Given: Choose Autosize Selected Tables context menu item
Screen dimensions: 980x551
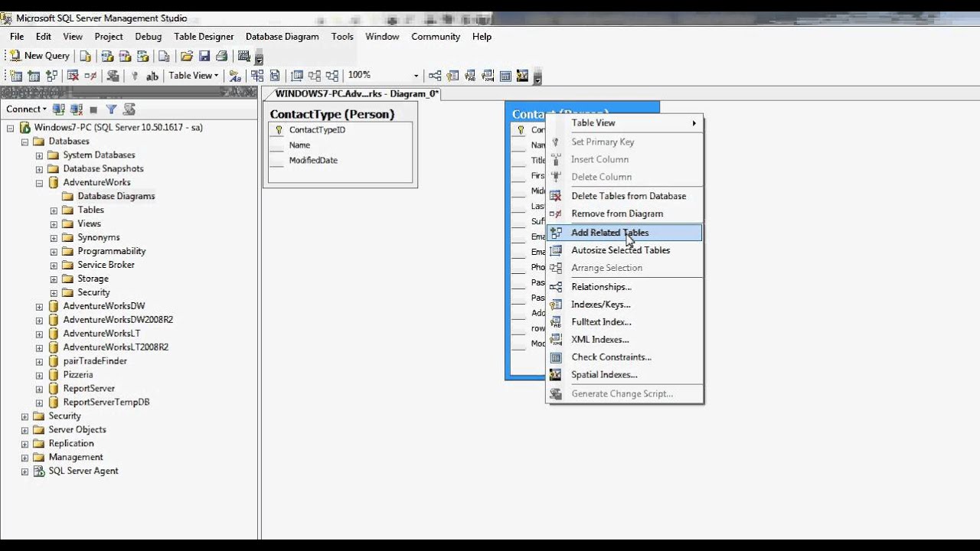Looking at the screenshot, I should (625, 250).
